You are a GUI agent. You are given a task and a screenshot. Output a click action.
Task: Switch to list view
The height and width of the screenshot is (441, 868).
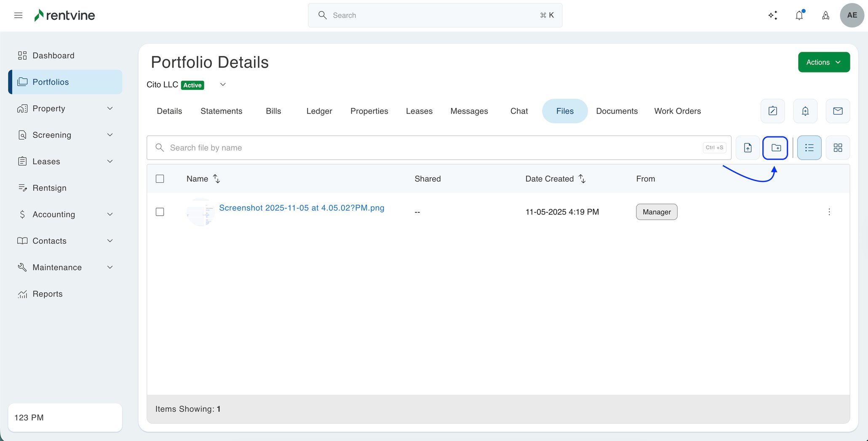click(x=809, y=148)
